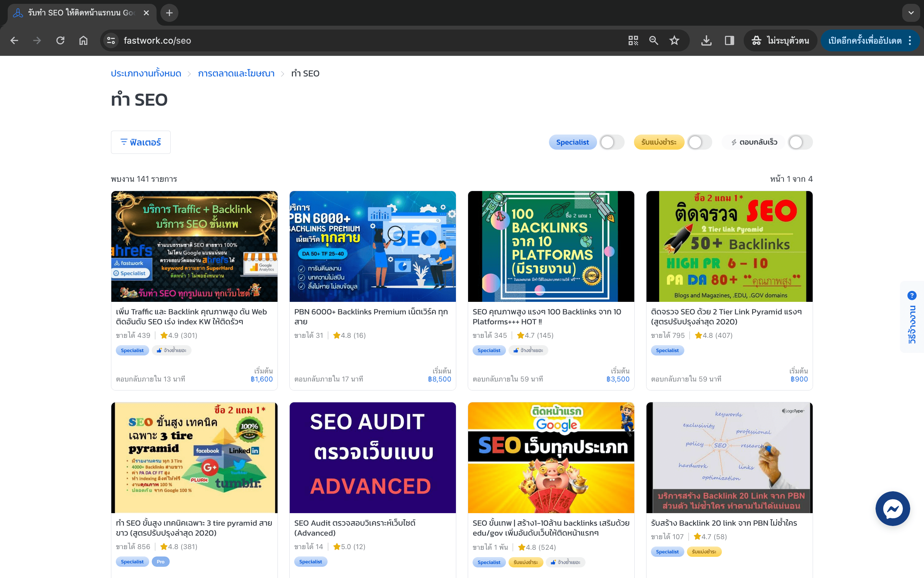Click the incognito ไม่ระบุตัวตน button
Viewport: 924px width, 578px height.
click(780, 40)
